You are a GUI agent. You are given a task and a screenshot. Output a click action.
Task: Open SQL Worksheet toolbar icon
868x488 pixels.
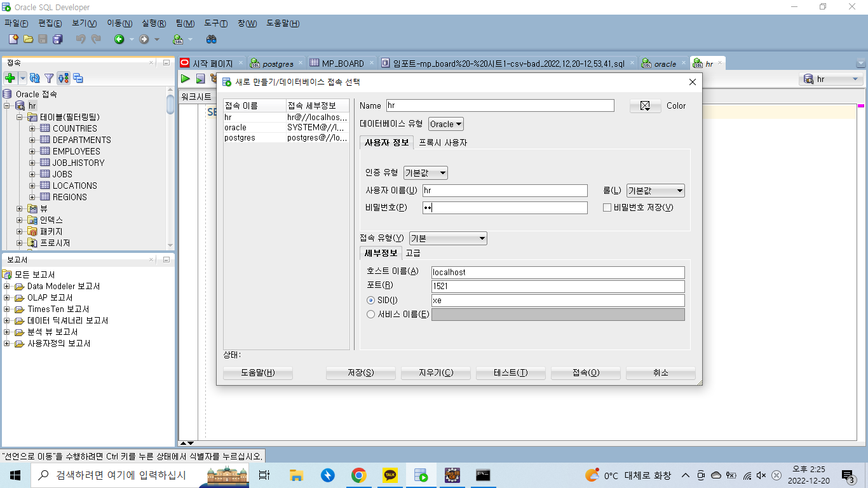pos(179,39)
